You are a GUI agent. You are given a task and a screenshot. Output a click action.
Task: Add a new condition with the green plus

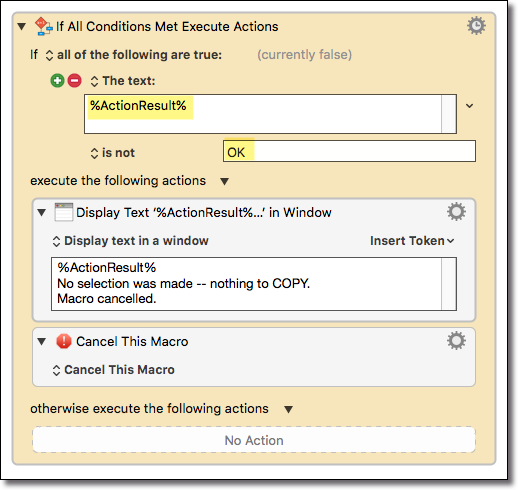tap(57, 81)
